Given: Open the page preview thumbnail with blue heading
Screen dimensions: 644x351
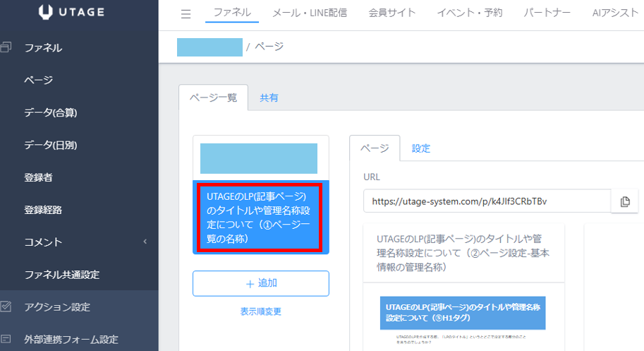Looking at the screenshot, I should click(x=463, y=316).
